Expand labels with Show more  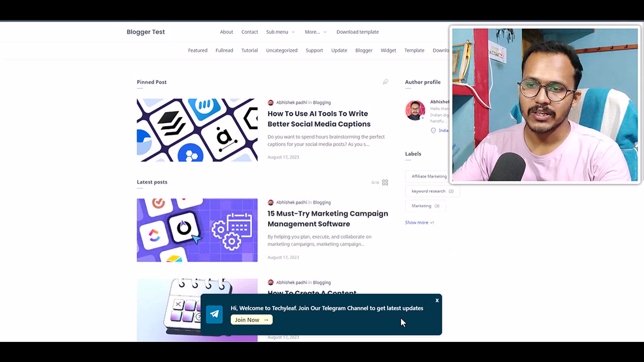419,223
